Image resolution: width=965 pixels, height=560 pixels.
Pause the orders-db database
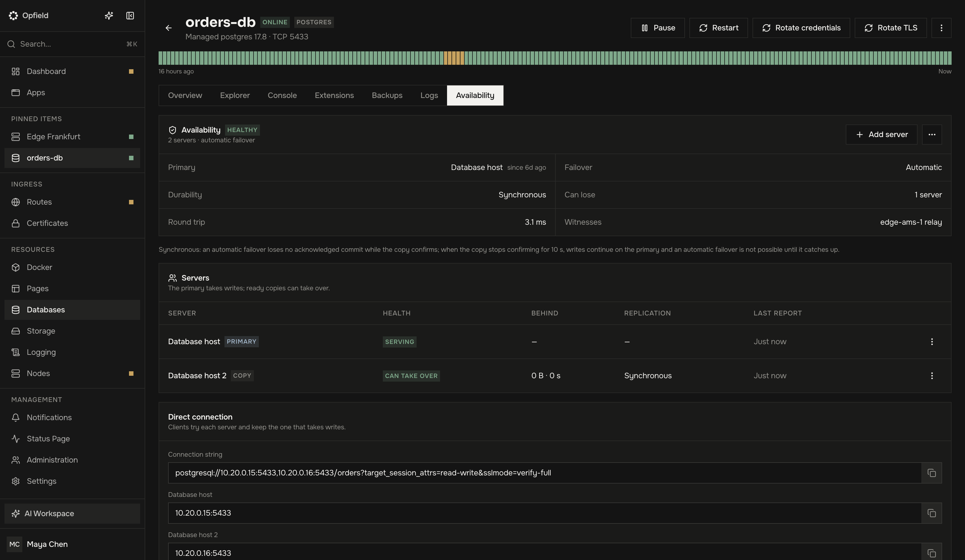pyautogui.click(x=658, y=28)
